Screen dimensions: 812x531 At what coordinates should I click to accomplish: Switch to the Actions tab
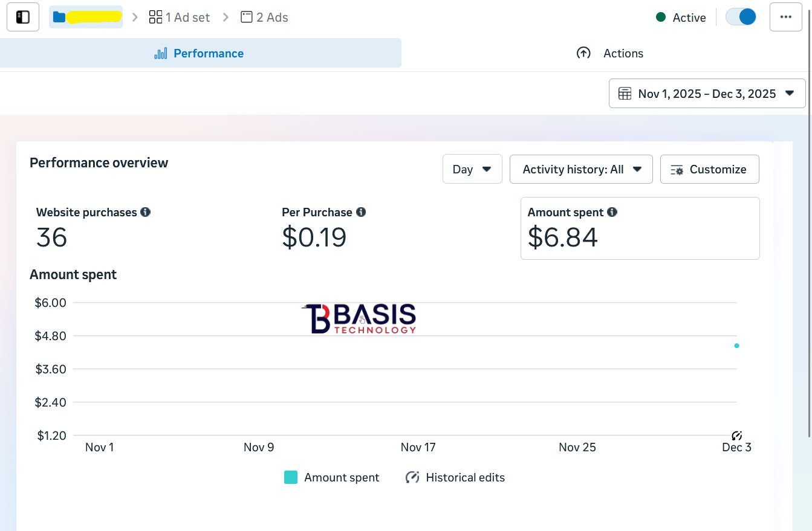click(x=609, y=53)
